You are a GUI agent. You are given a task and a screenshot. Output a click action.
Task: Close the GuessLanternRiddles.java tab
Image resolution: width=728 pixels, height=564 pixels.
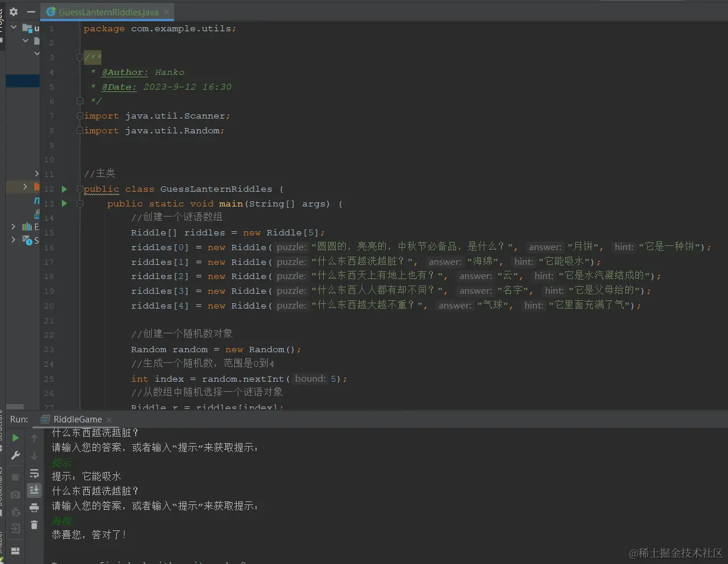coord(166,12)
